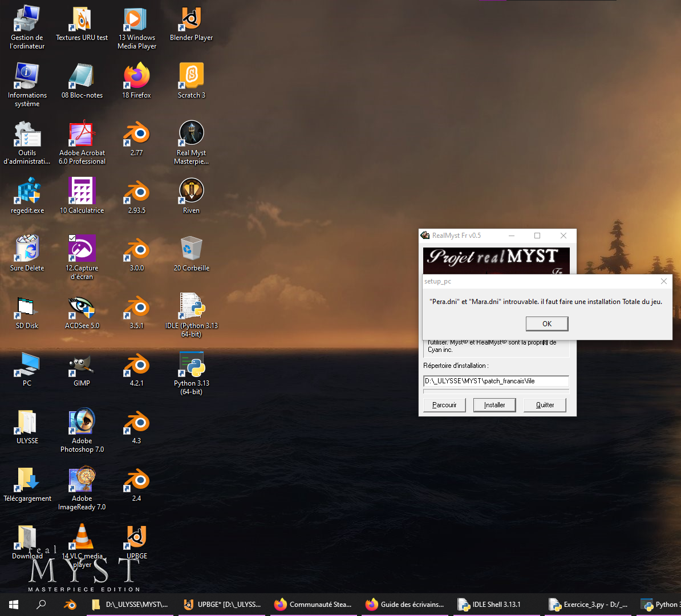
Task: Select the Real Myst Masterpiece desktop icon
Action: pos(192,143)
